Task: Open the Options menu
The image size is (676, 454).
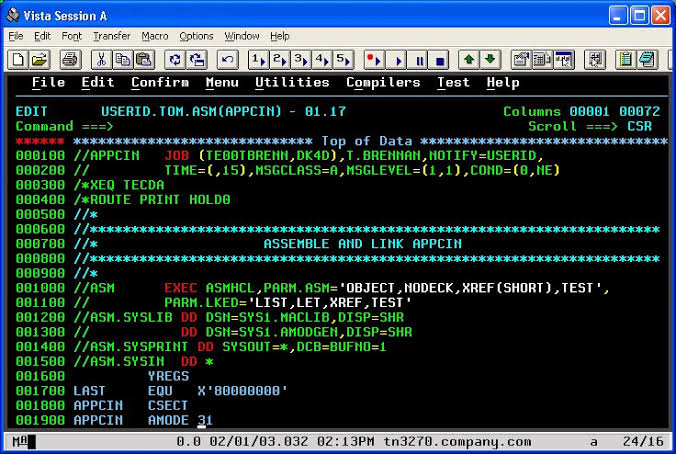Action: click(196, 36)
